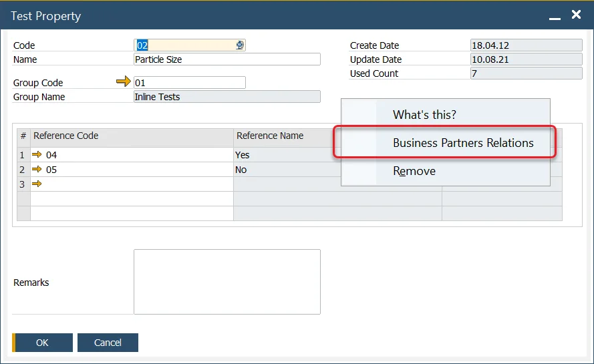Select row number 2 in the table

point(23,170)
